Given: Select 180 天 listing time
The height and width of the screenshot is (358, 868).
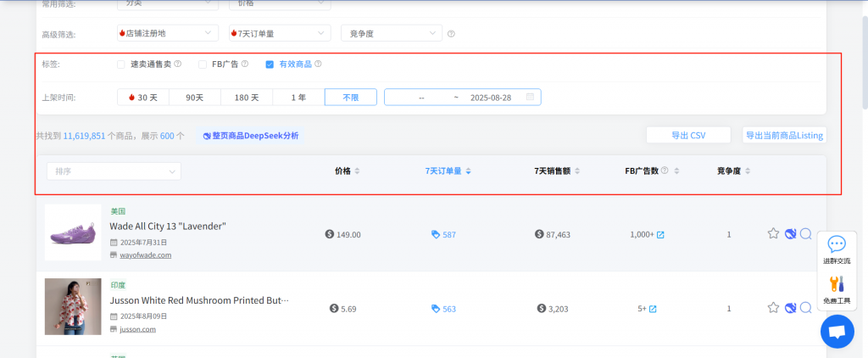Looking at the screenshot, I should [247, 97].
